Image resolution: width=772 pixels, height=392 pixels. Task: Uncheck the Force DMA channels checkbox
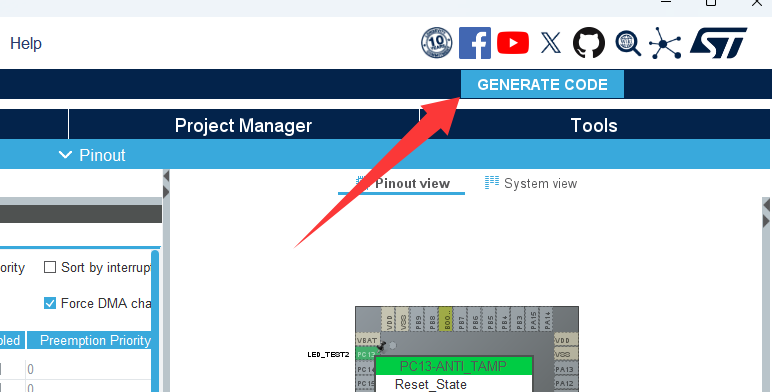[50, 303]
